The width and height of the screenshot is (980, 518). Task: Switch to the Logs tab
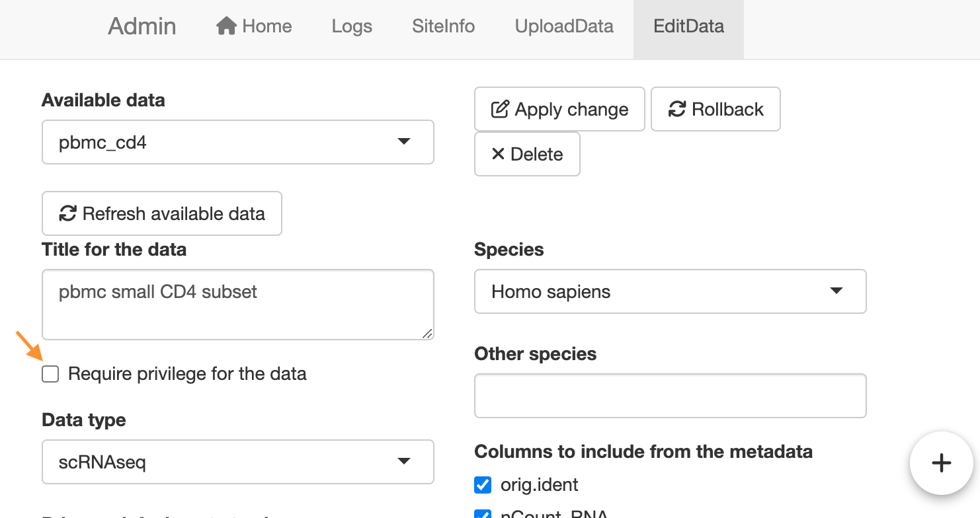[x=351, y=26]
